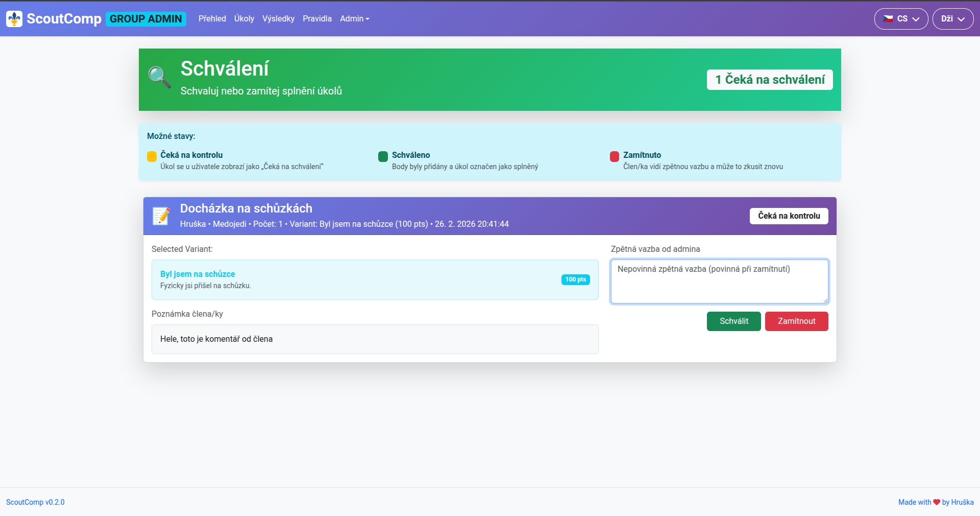980x516 pixels.
Task: Click the notepad icon next to Docházka
Action: click(162, 216)
